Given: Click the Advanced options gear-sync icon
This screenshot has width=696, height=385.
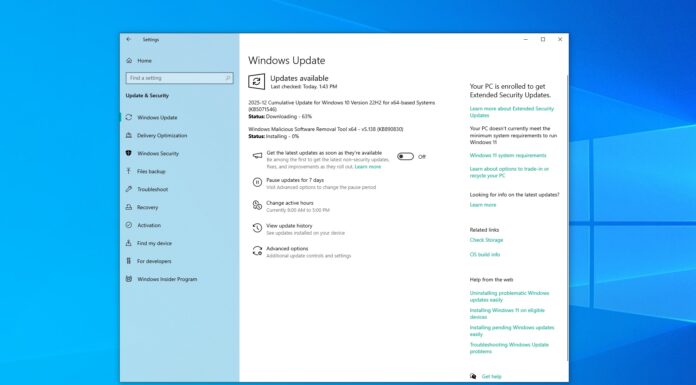Looking at the screenshot, I should 257,251.
